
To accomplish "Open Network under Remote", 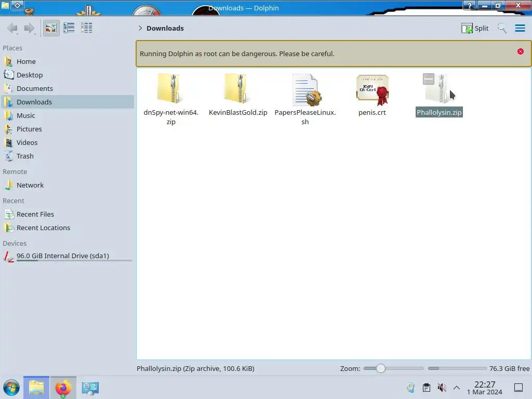I will point(67,185).
